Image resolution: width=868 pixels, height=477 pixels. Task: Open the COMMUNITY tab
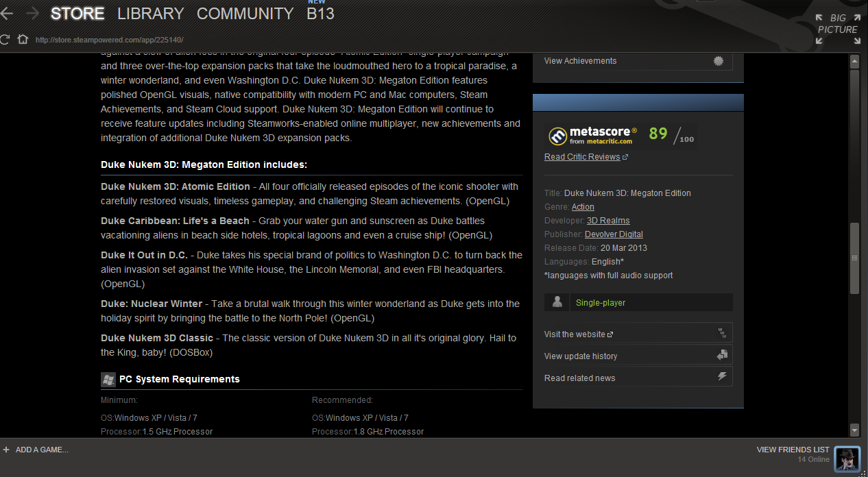pos(245,14)
